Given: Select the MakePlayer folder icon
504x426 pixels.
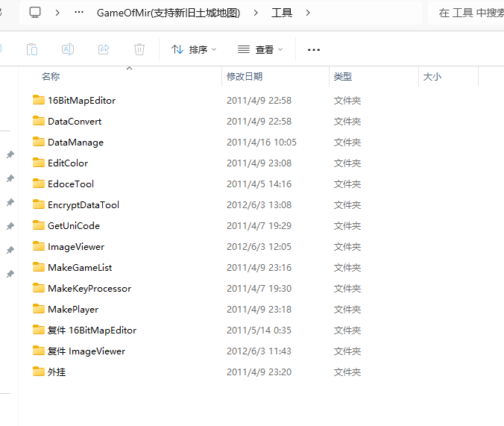Looking at the screenshot, I should pyautogui.click(x=39, y=309).
